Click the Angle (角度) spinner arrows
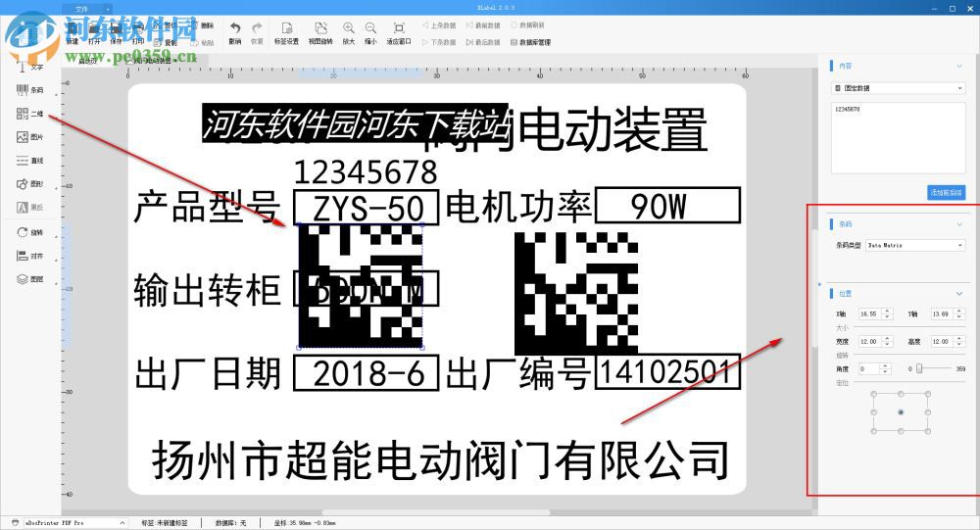The width and height of the screenshot is (980, 530). tap(884, 368)
